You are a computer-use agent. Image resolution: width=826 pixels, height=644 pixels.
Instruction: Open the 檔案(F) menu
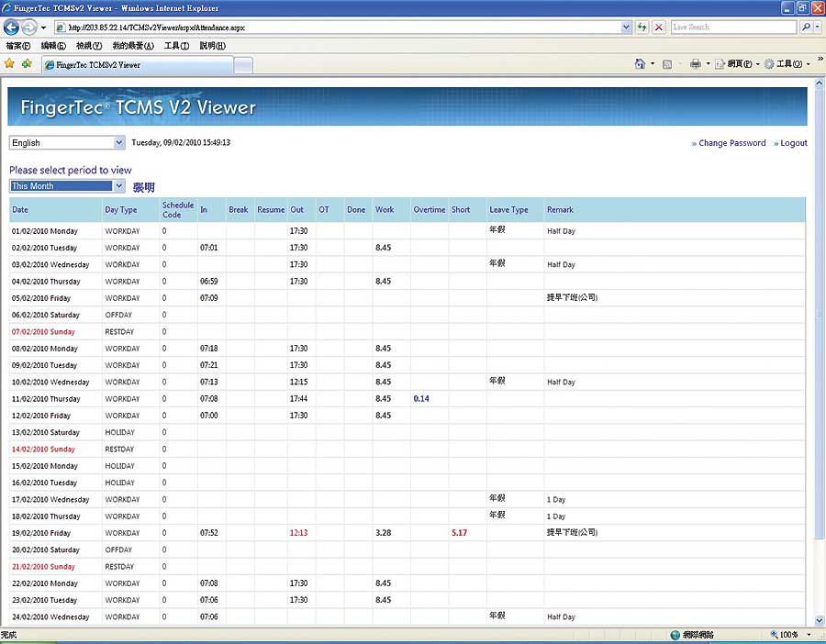18,46
